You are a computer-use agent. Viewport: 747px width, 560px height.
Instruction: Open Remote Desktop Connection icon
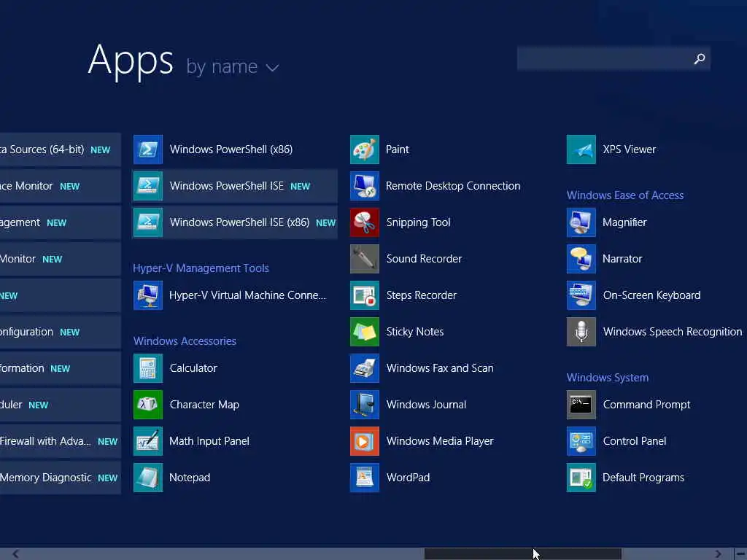(365, 186)
